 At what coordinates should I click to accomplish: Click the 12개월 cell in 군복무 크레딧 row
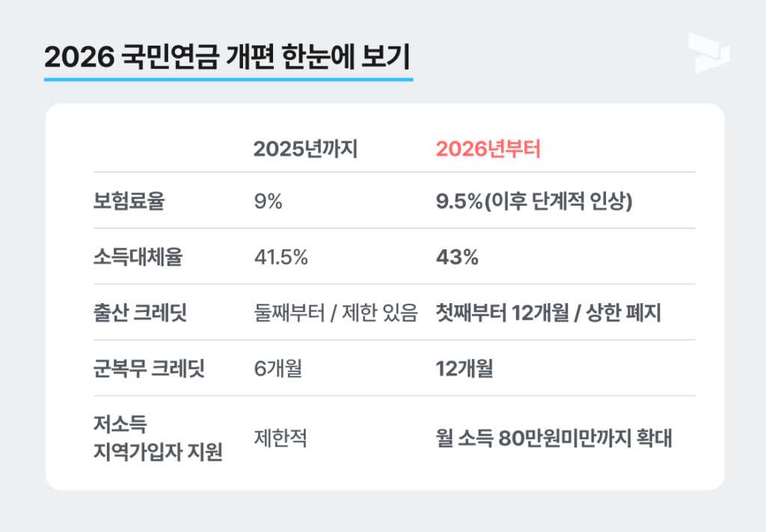(464, 369)
